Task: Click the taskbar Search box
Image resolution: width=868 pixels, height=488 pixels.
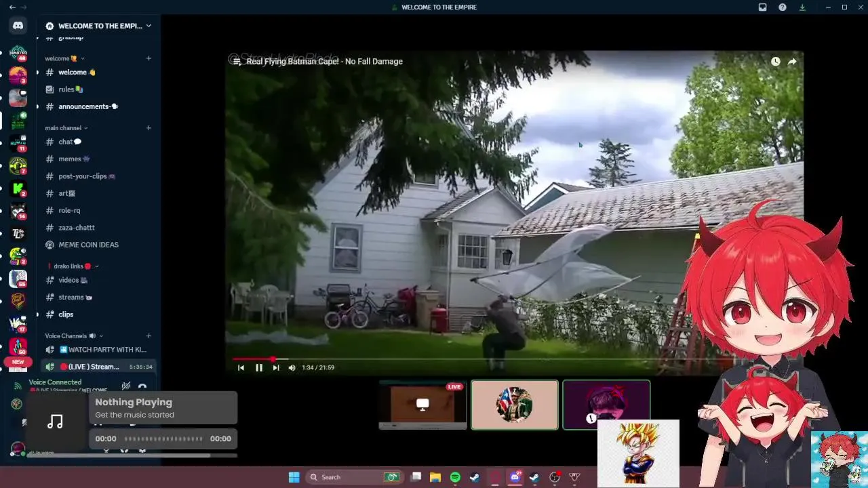Action: coord(353,477)
